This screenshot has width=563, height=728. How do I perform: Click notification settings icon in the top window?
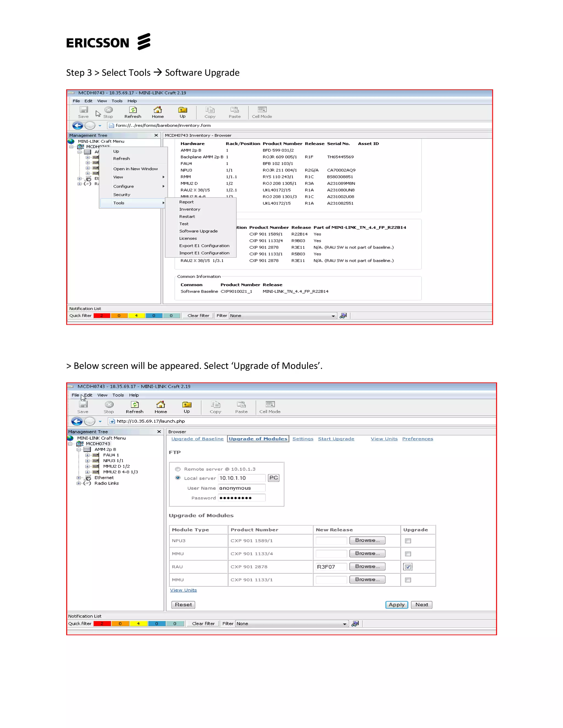[343, 315]
